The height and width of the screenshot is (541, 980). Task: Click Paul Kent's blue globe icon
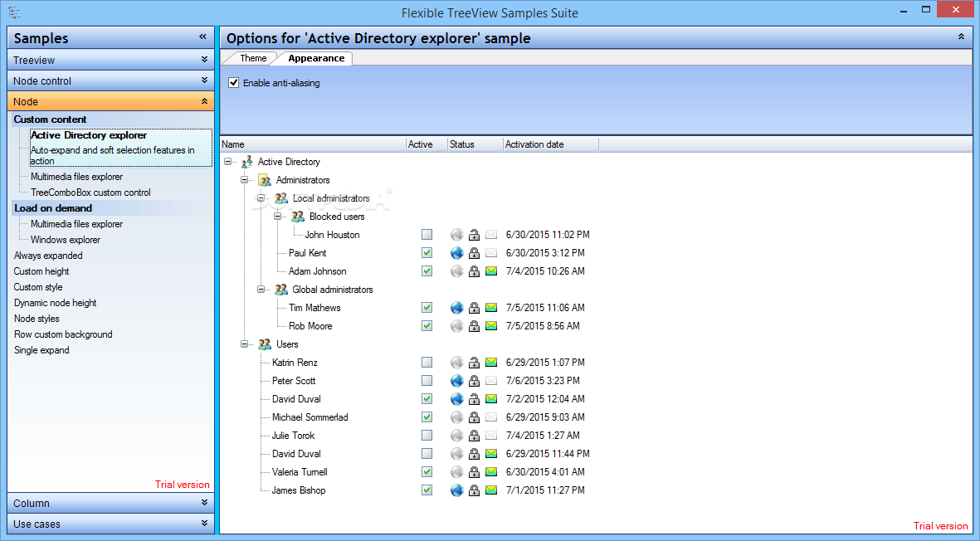click(x=457, y=253)
